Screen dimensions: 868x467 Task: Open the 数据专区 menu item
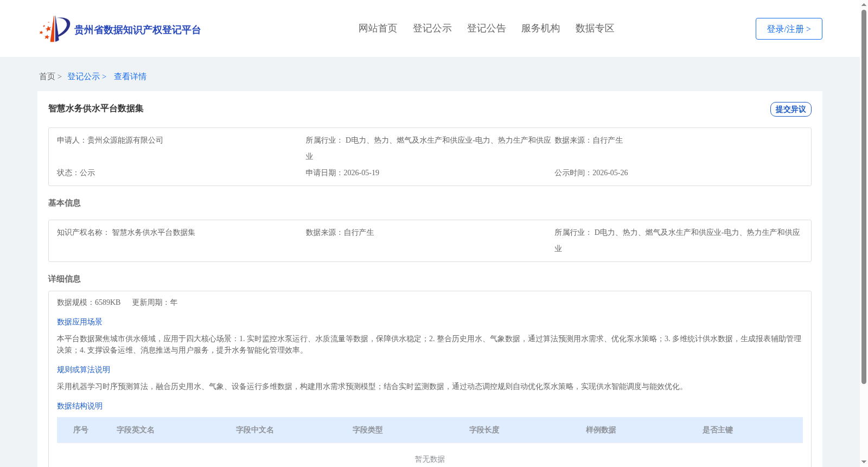595,28
